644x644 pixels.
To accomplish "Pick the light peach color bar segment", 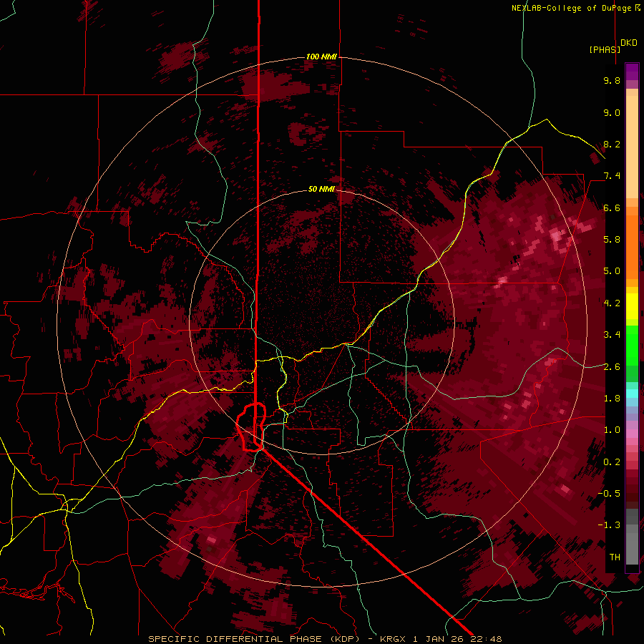I will (632, 147).
